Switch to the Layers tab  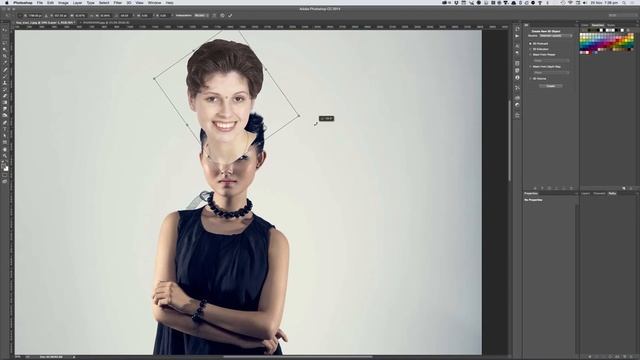pyautogui.click(x=585, y=193)
